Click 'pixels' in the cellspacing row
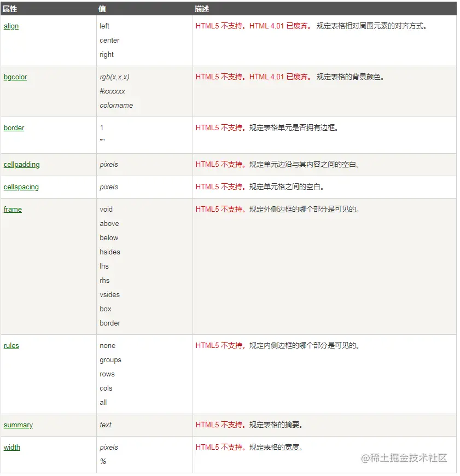This screenshot has width=460, height=476. pyautogui.click(x=109, y=187)
